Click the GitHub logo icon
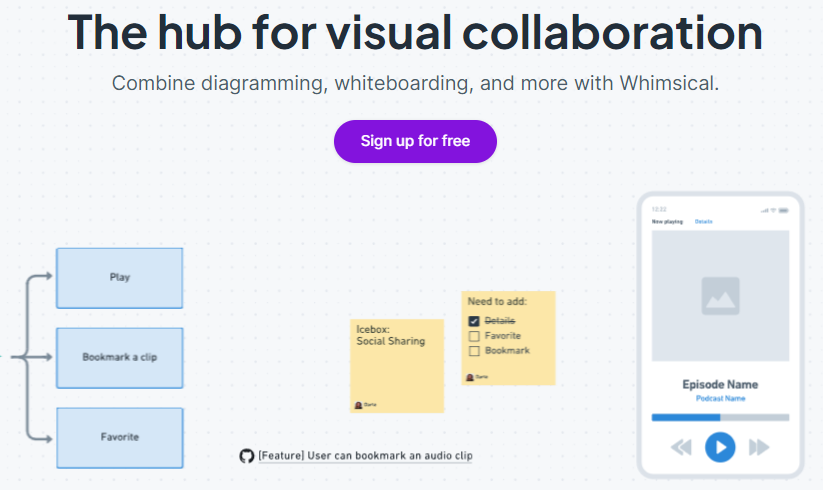The width and height of the screenshot is (823, 490). click(x=247, y=456)
